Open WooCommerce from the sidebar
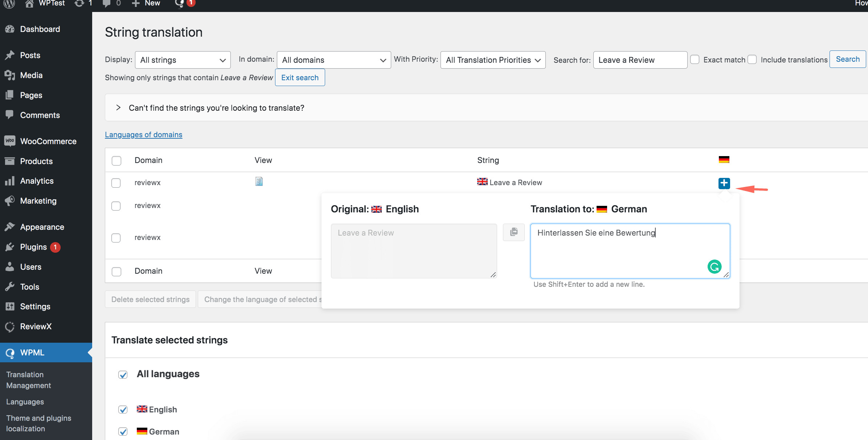This screenshot has height=440, width=868. pyautogui.click(x=48, y=141)
